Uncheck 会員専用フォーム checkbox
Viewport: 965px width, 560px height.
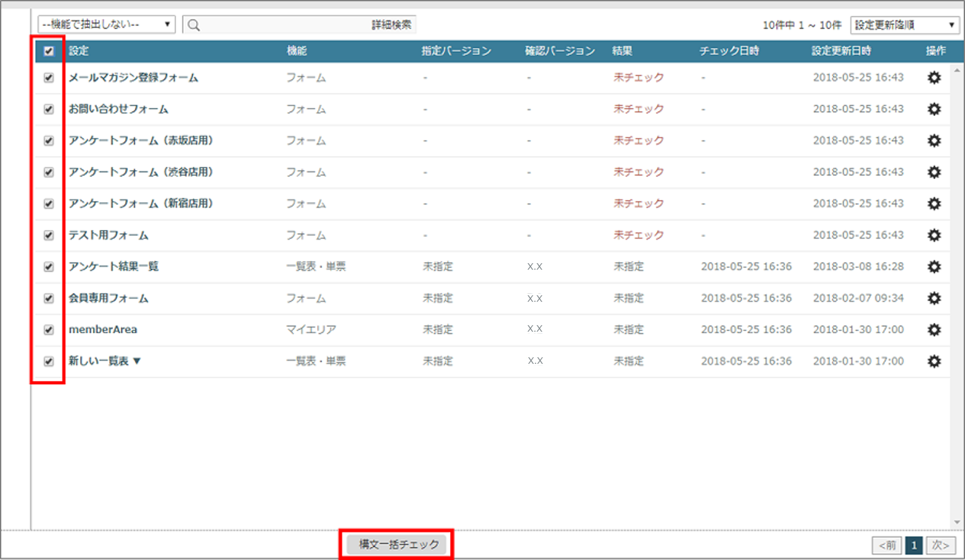pos(49,298)
